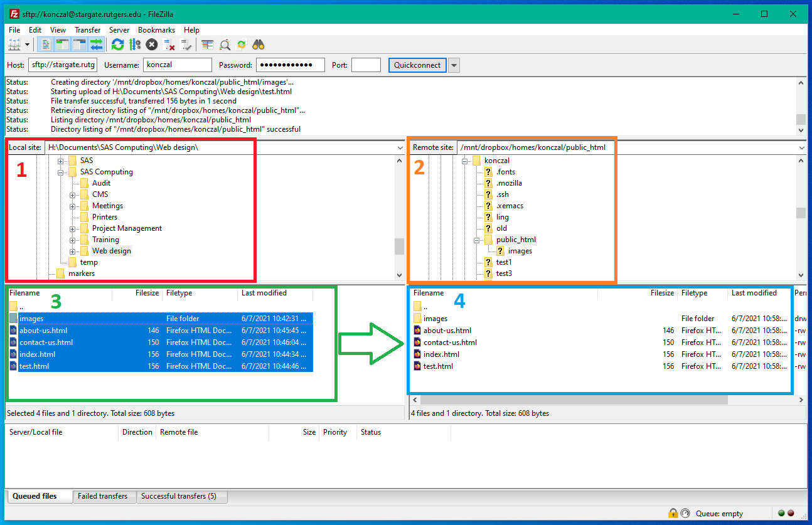Viewport: 812px width, 525px height.
Task: Expand the CMS folder node
Action: coord(73,194)
